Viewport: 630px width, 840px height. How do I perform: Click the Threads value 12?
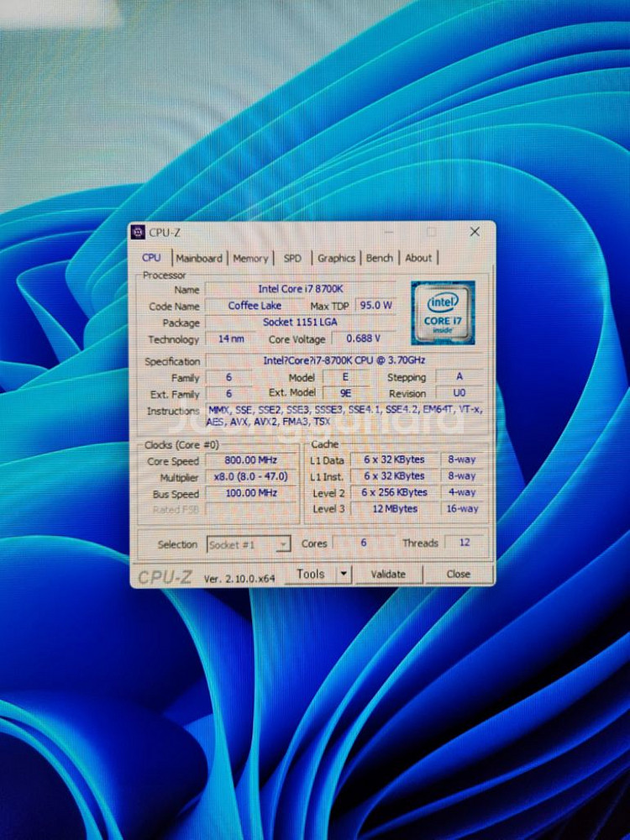click(465, 543)
